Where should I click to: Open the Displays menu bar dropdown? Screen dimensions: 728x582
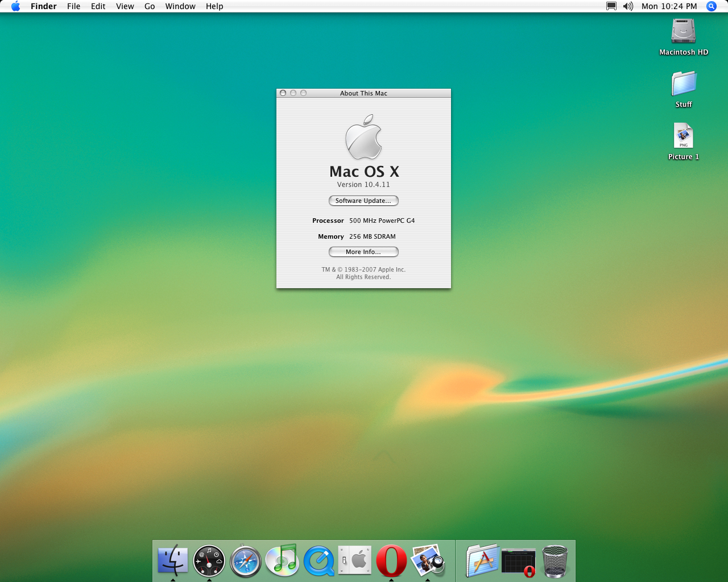coord(611,6)
